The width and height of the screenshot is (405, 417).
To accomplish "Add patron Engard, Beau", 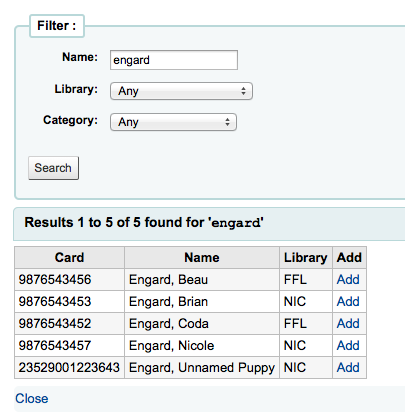I will tap(348, 280).
